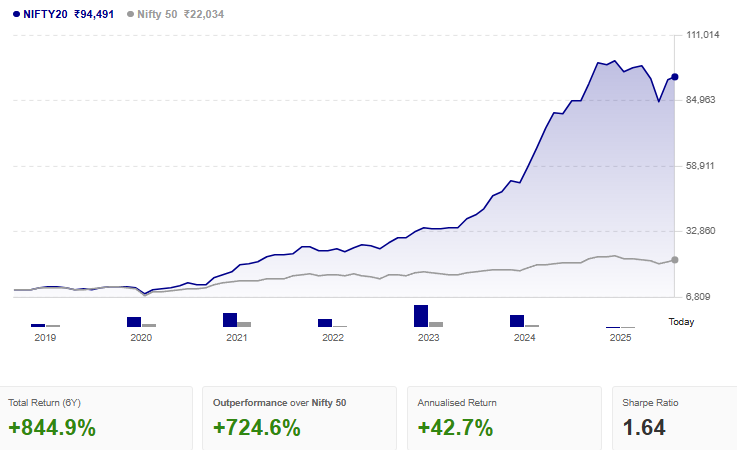Image resolution: width=737 pixels, height=450 pixels.
Task: Click the ₹94,491 NIFTY20 value
Action: 94,14
